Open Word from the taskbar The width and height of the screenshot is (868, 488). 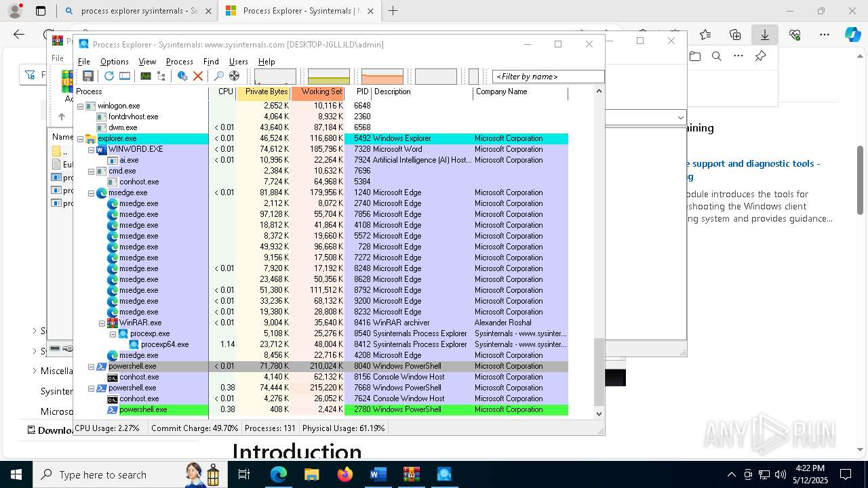[378, 474]
